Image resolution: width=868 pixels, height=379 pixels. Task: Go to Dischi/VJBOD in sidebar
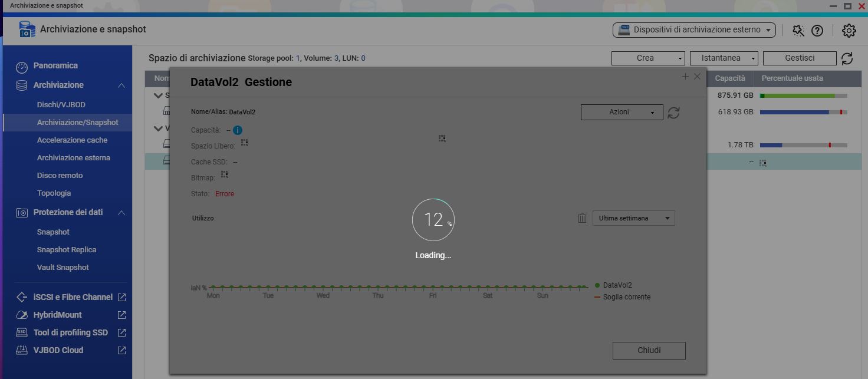[61, 104]
